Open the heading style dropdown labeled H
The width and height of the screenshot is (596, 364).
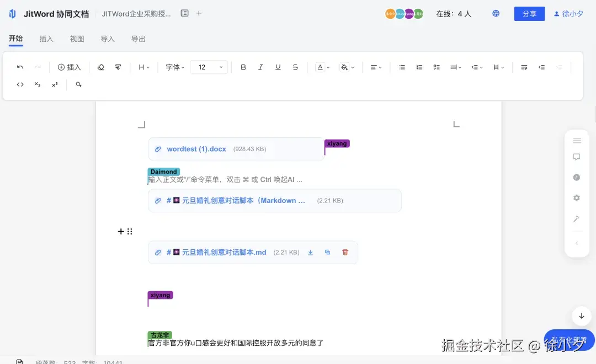coord(143,67)
